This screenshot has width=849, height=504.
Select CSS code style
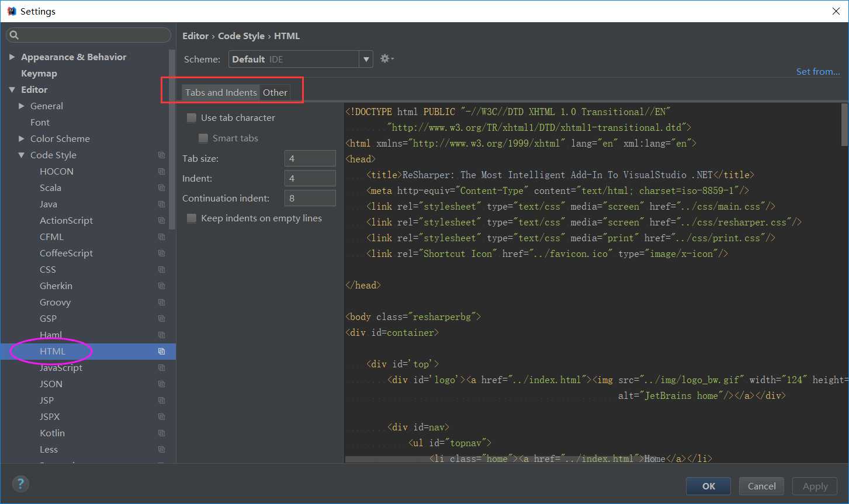click(x=48, y=269)
